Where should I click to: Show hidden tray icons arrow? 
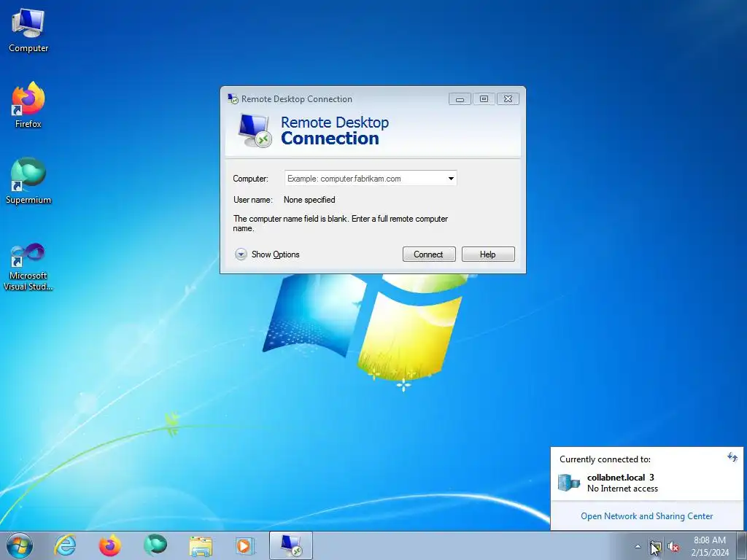[x=638, y=546]
